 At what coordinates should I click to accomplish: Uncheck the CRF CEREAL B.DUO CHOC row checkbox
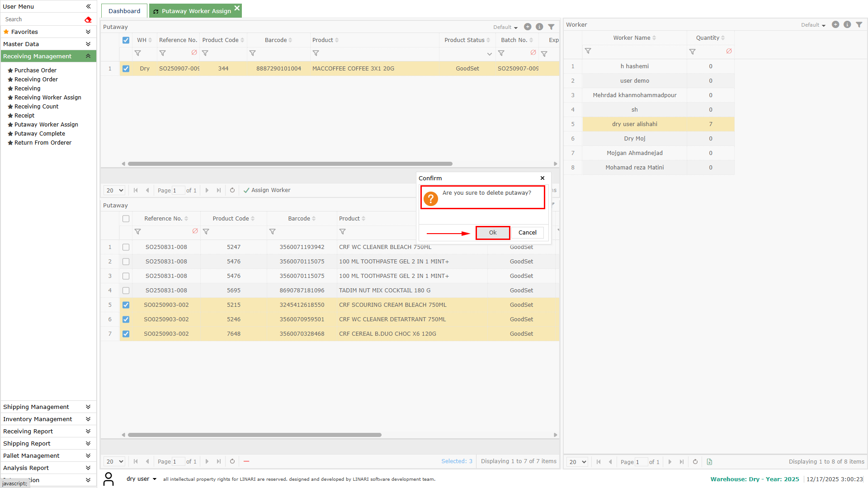(126, 334)
